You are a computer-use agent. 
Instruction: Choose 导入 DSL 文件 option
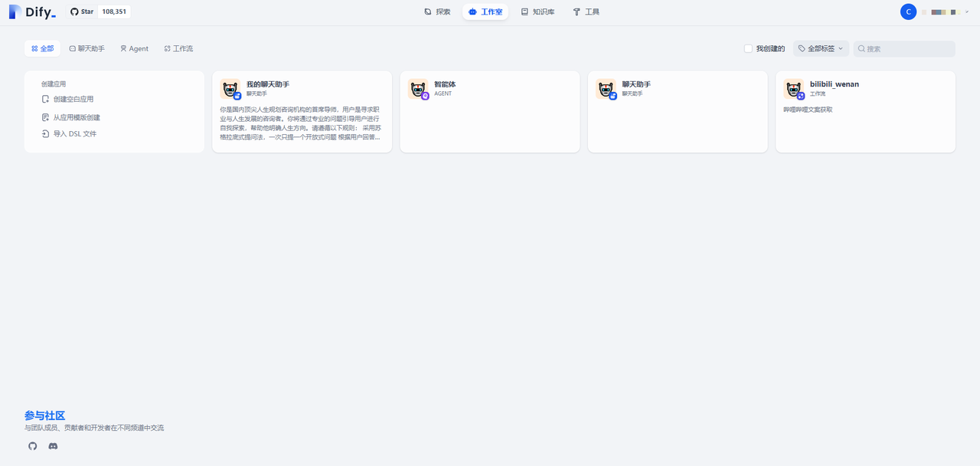(x=74, y=134)
